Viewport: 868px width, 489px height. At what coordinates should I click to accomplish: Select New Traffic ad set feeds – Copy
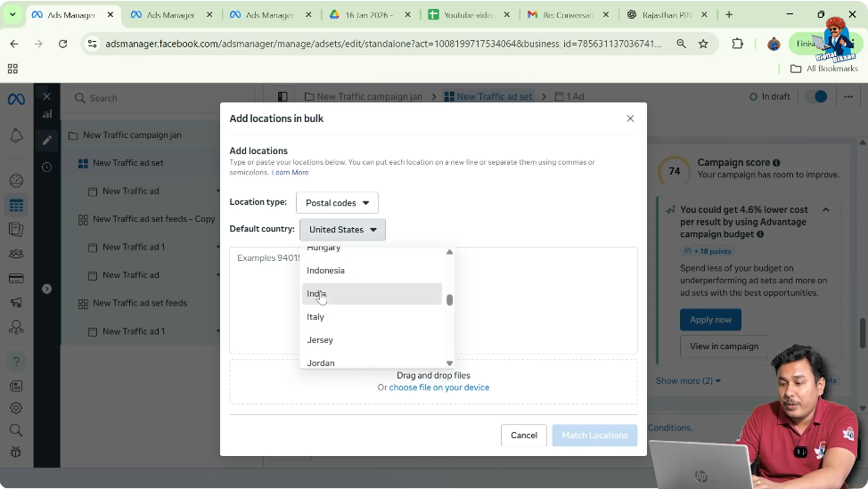click(154, 219)
